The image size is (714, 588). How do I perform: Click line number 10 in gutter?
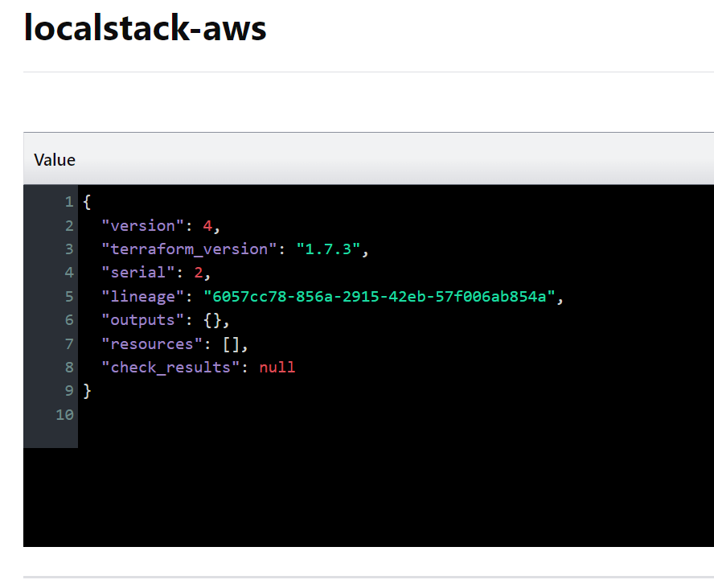point(64,414)
